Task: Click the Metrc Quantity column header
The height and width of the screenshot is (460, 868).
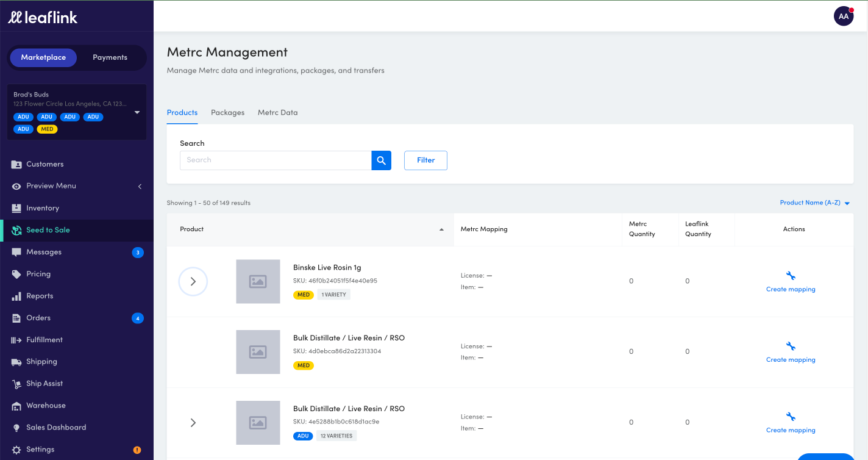Action: (x=642, y=229)
